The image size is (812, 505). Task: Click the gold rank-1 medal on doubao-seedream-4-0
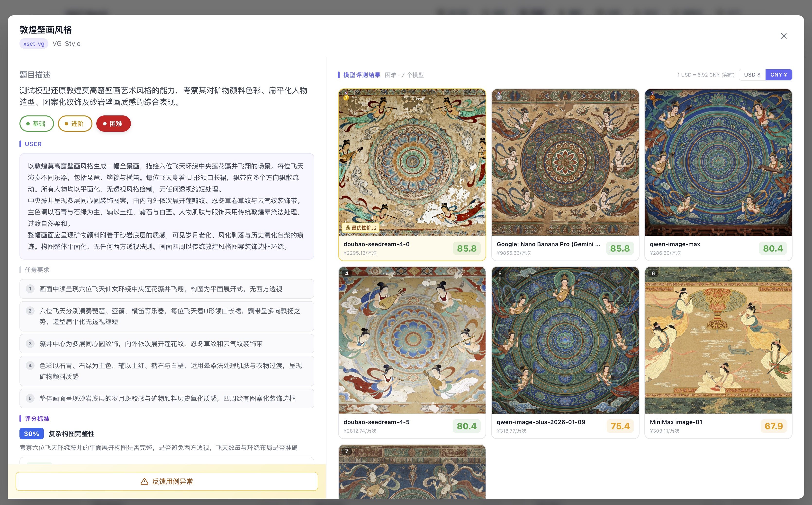coord(346,97)
